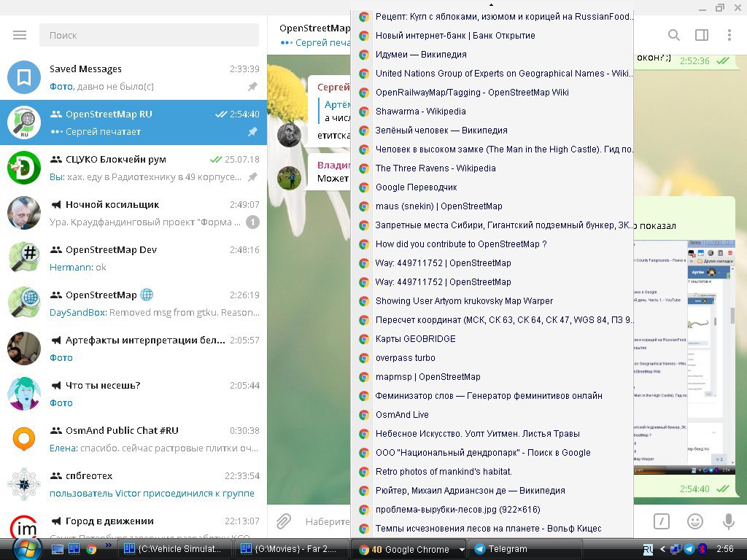The image size is (747, 560).
Task: Click the taskbar clock 2:56
Action: pyautogui.click(x=724, y=549)
